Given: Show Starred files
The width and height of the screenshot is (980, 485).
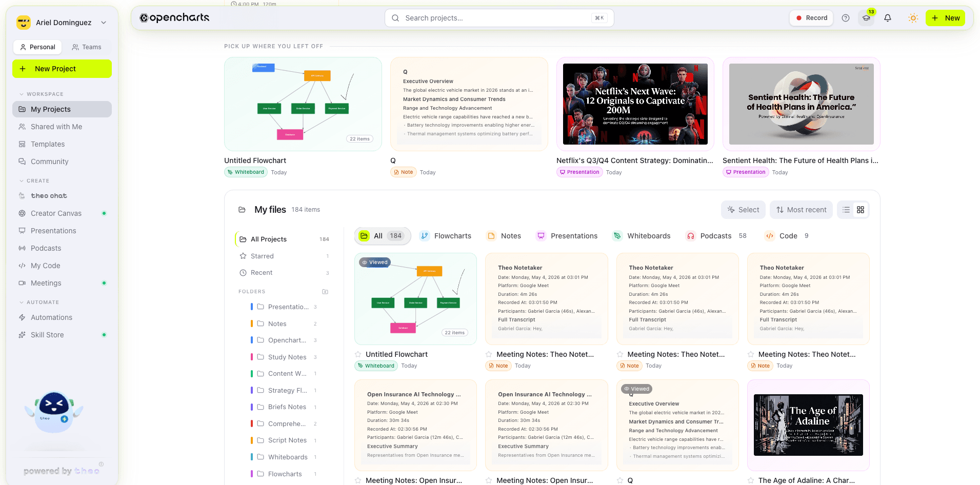Looking at the screenshot, I should (285, 256).
